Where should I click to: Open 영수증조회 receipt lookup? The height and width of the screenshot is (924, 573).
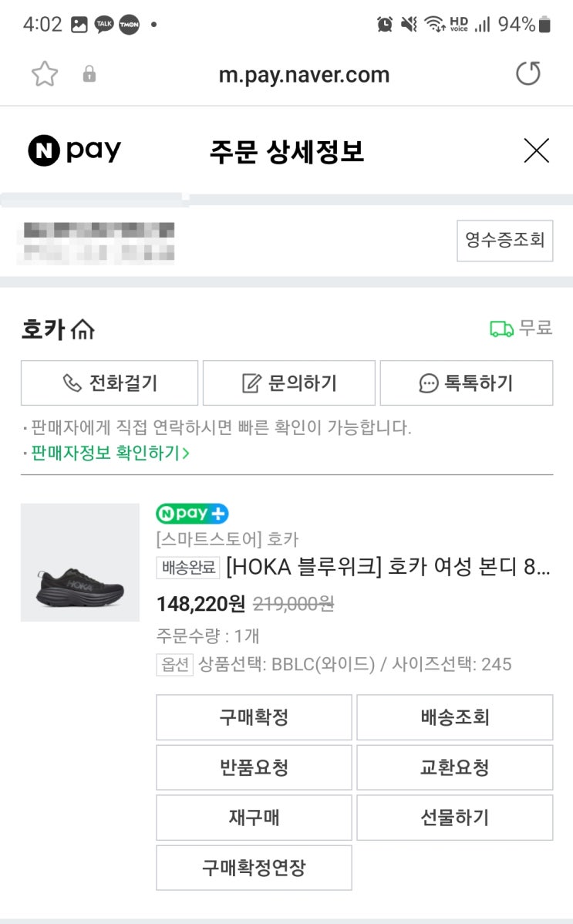coord(504,241)
